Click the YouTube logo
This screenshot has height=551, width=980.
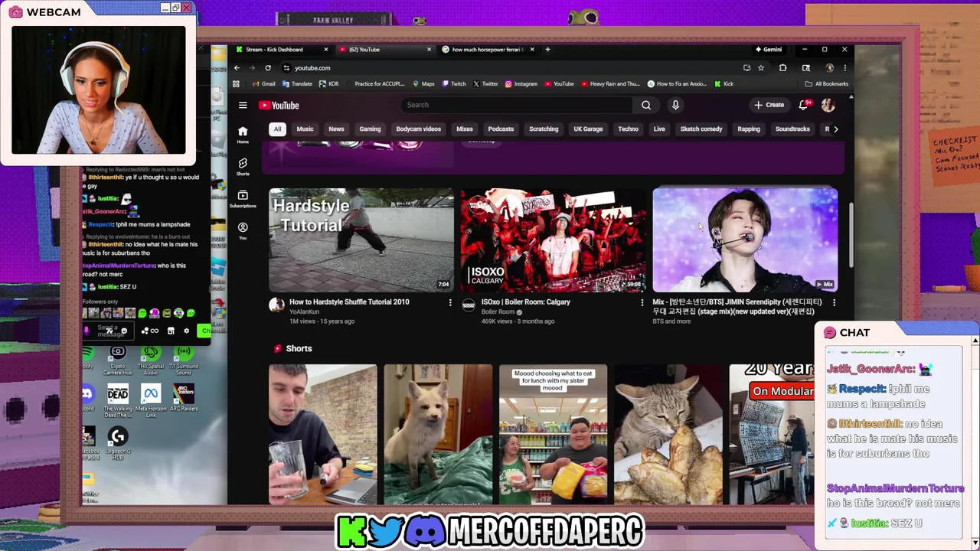tap(279, 106)
